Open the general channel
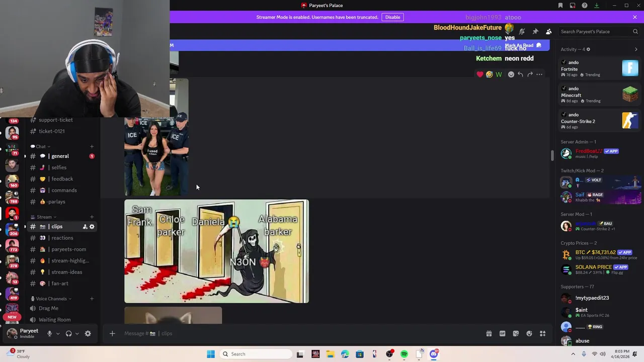This screenshot has height=362, width=644. 61,156
